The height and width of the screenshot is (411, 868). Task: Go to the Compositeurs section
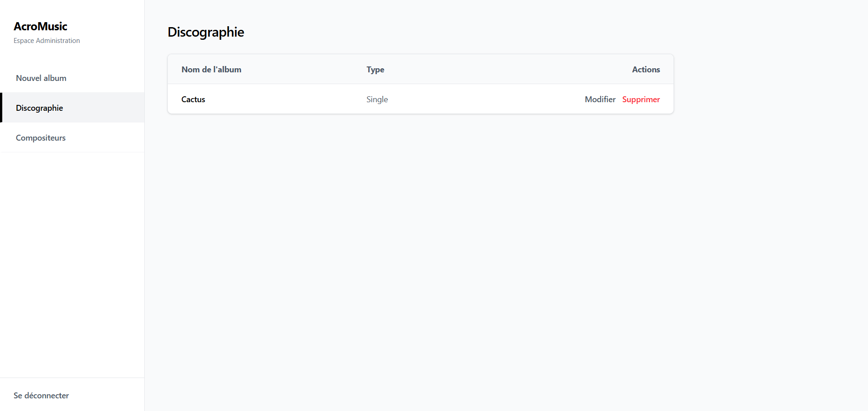(x=41, y=138)
